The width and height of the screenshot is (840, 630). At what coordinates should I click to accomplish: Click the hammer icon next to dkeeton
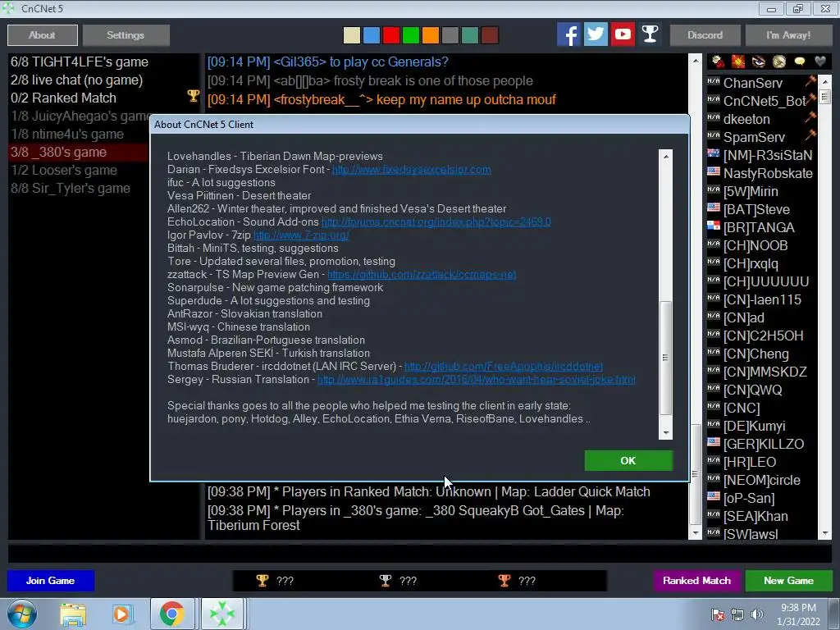click(x=810, y=117)
